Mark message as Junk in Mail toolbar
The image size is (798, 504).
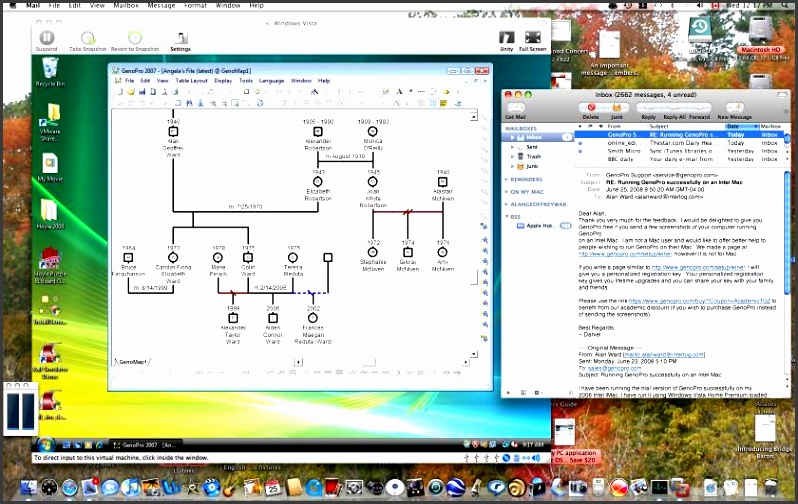tap(617, 107)
